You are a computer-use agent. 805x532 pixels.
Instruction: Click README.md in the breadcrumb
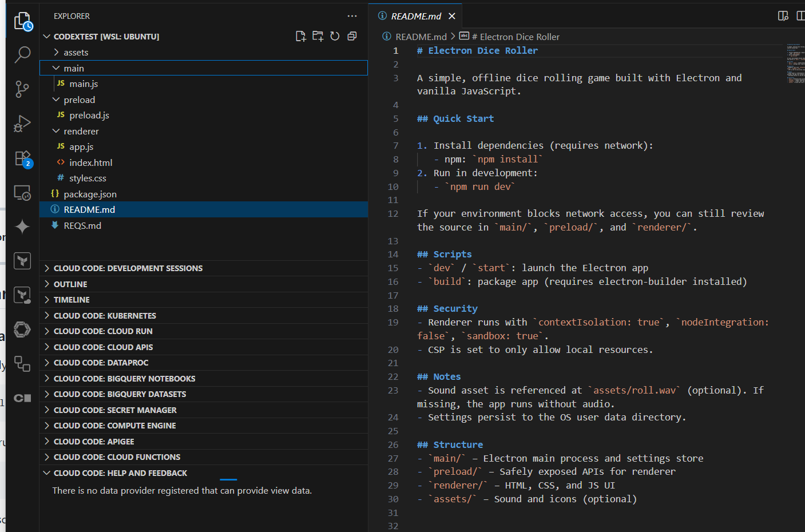point(421,37)
